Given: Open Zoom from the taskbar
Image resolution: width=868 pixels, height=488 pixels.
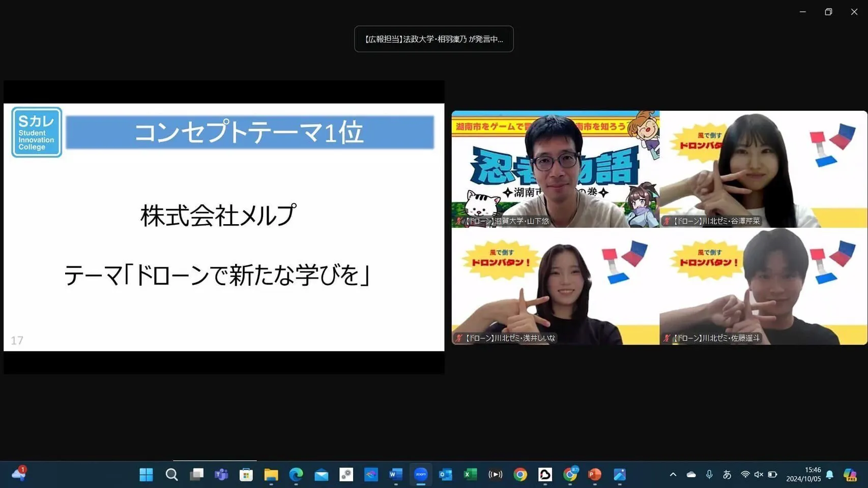Looking at the screenshot, I should [421, 474].
